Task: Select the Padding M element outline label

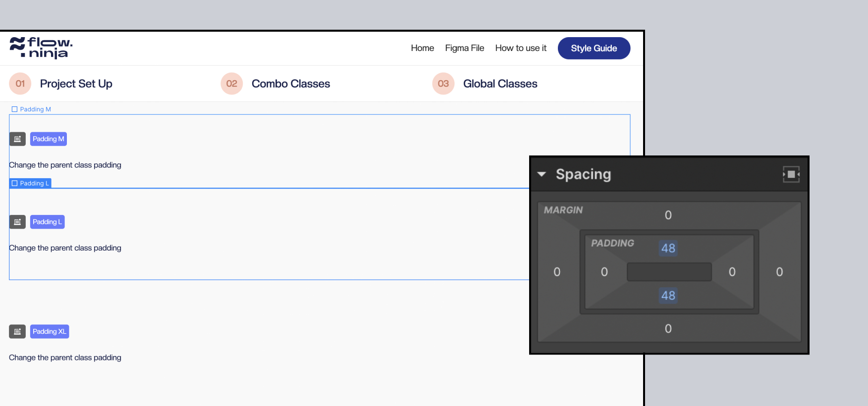Action: pyautogui.click(x=31, y=109)
